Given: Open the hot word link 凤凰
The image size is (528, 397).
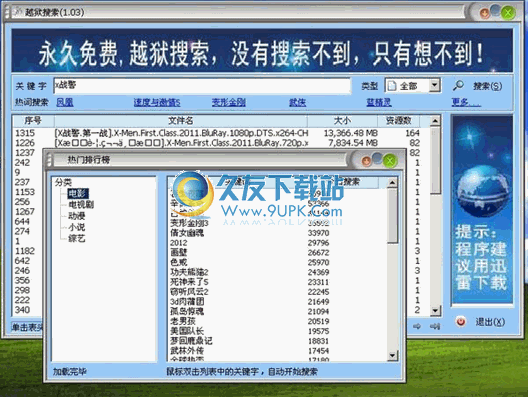Looking at the screenshot, I should pos(65,102).
